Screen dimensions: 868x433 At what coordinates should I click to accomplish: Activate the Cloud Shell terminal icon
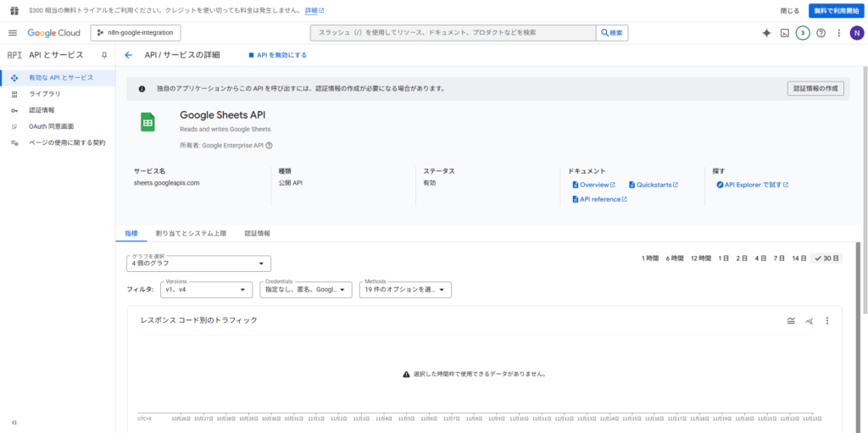tap(785, 33)
